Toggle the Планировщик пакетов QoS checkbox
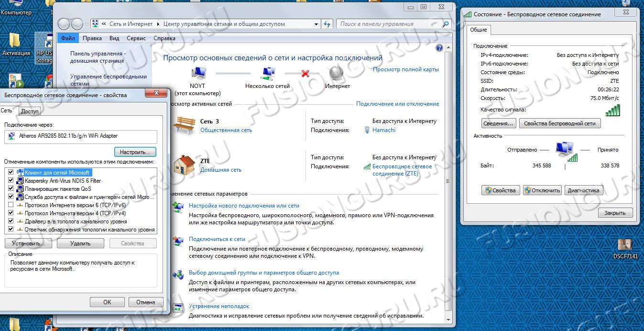 [11, 188]
